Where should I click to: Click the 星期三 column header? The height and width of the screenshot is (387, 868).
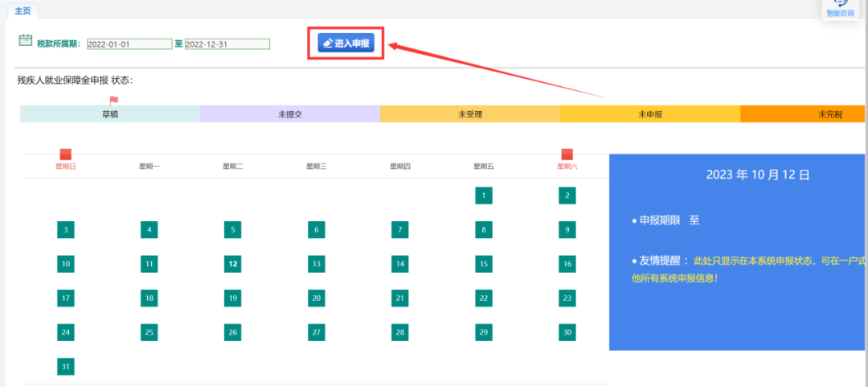click(x=317, y=167)
